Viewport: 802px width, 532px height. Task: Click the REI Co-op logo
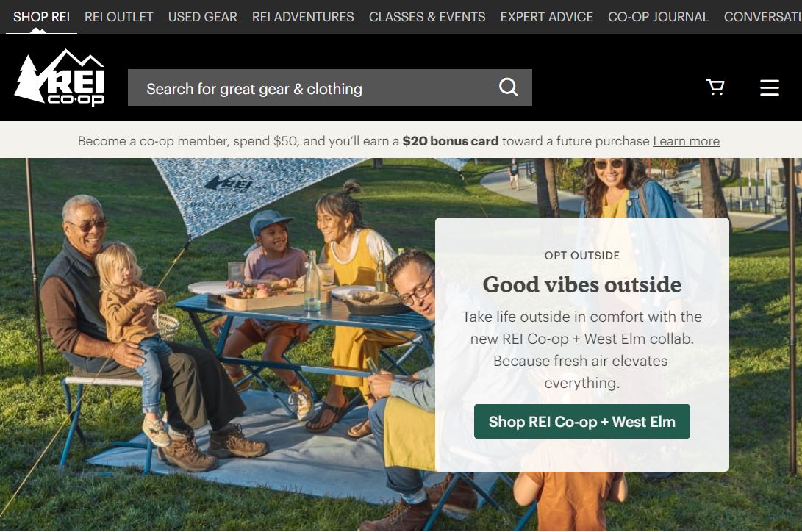60,78
